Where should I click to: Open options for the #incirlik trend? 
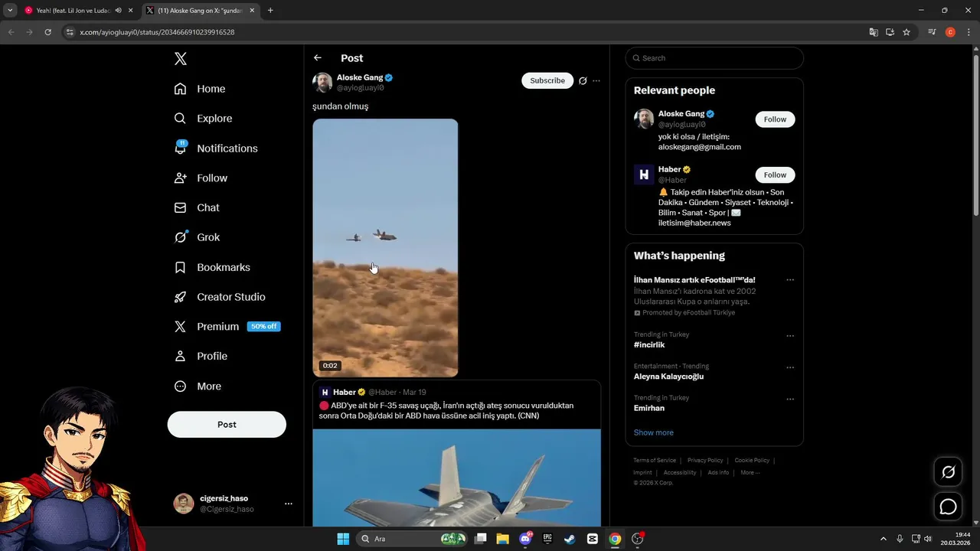click(790, 336)
